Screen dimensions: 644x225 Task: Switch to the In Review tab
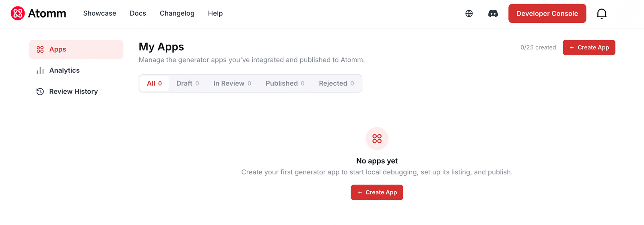coord(232,84)
